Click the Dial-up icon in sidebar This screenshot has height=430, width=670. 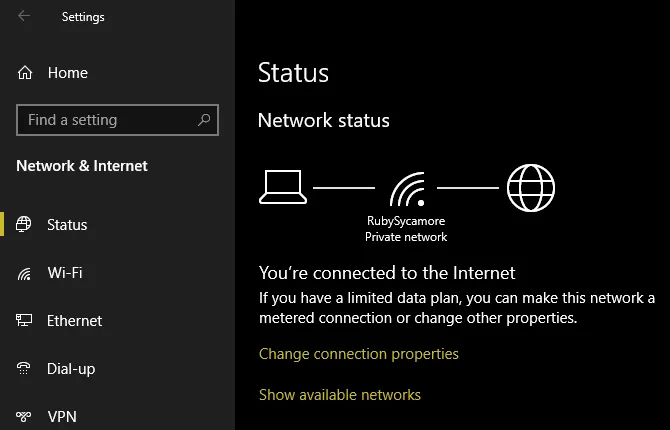pyautogui.click(x=25, y=369)
